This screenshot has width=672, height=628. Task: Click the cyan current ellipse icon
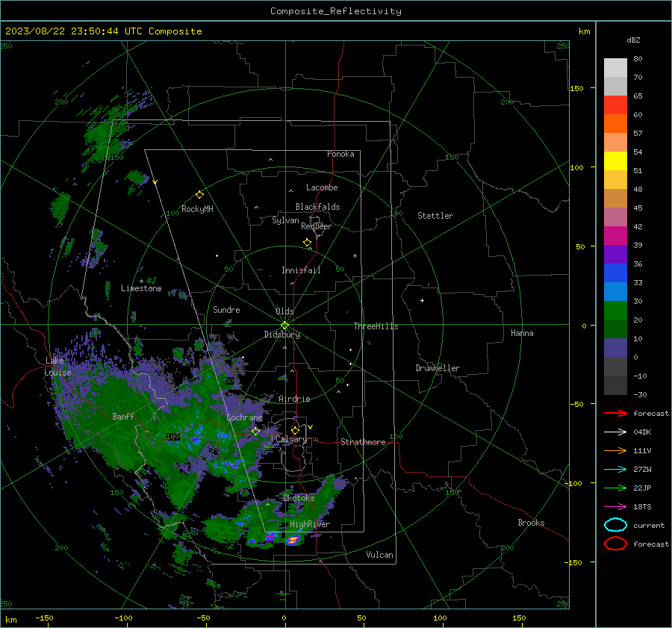coord(615,525)
